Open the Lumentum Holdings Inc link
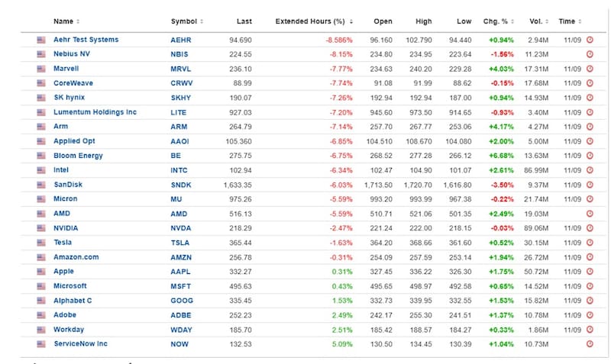This screenshot has height=364, width=611. pos(95,112)
